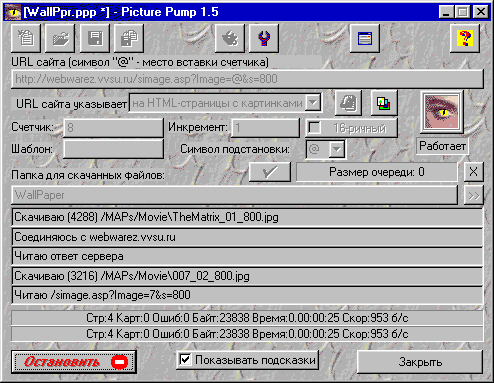The width and height of the screenshot is (494, 383).
Task: Toggle the 16-ричный hexadecimal checkbox
Action: pyautogui.click(x=314, y=128)
